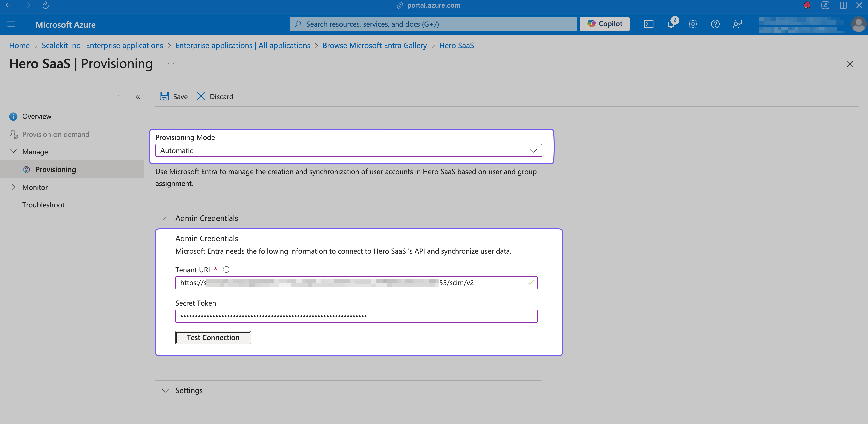Click the Tenant URL input field

[356, 282]
